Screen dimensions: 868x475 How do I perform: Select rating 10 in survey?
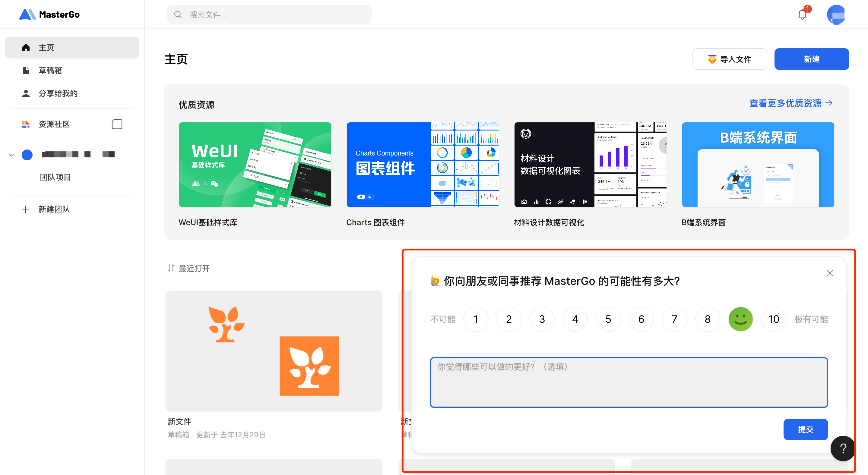(x=773, y=319)
